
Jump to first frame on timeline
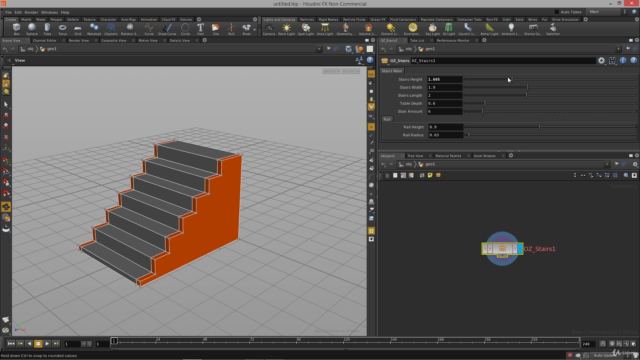pyautogui.click(x=11, y=344)
